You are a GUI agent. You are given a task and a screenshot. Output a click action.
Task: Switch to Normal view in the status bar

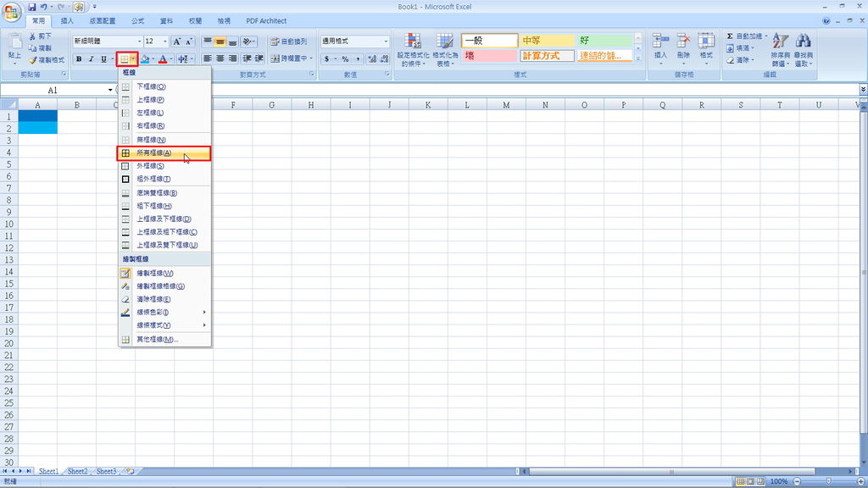tap(740, 481)
